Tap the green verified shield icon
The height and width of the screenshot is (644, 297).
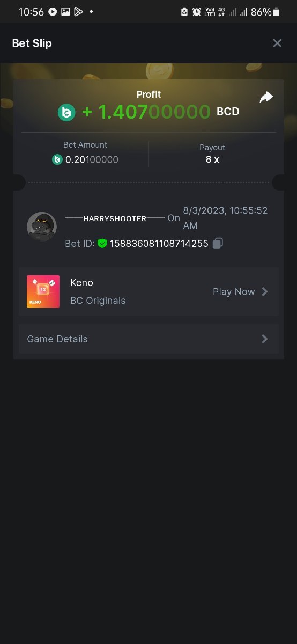coord(102,243)
